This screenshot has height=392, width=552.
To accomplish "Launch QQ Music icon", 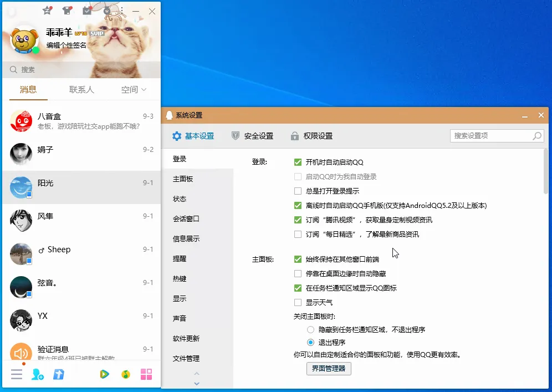I will click(126, 374).
